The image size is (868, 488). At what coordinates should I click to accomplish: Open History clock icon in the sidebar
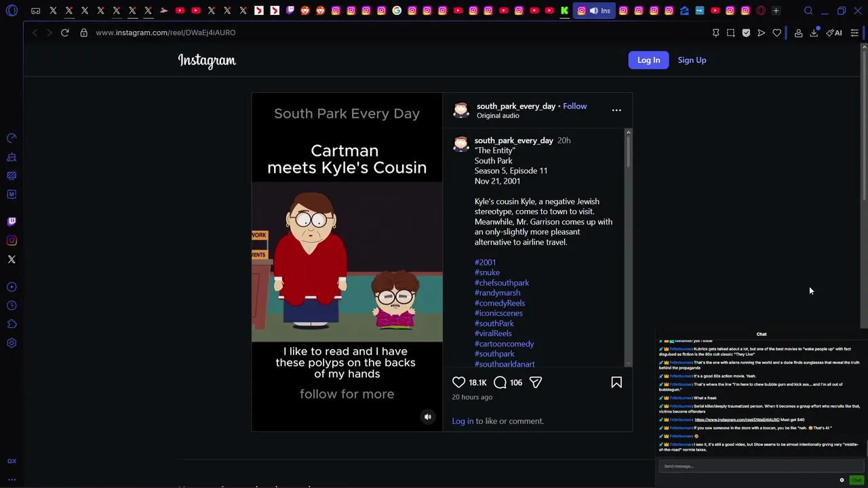click(x=12, y=306)
